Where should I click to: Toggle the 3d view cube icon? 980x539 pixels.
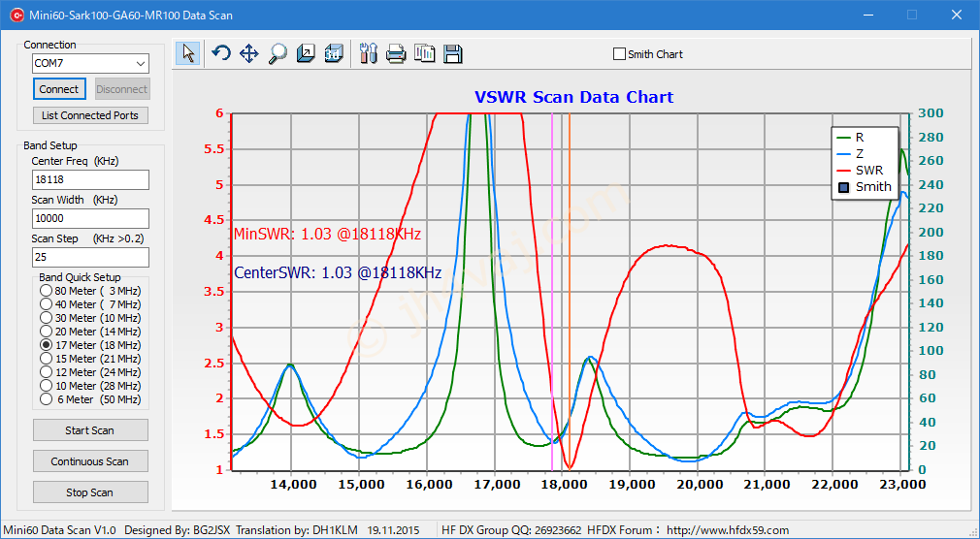[334, 53]
